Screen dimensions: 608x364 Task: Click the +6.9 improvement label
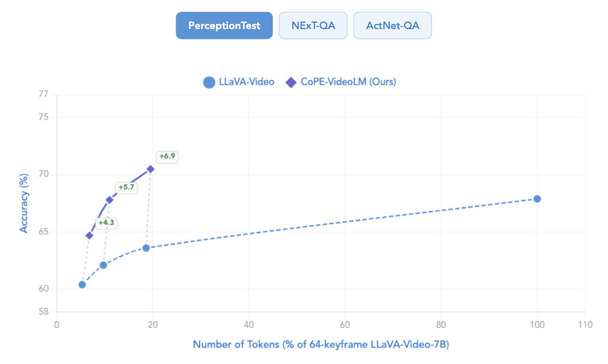[x=168, y=156]
